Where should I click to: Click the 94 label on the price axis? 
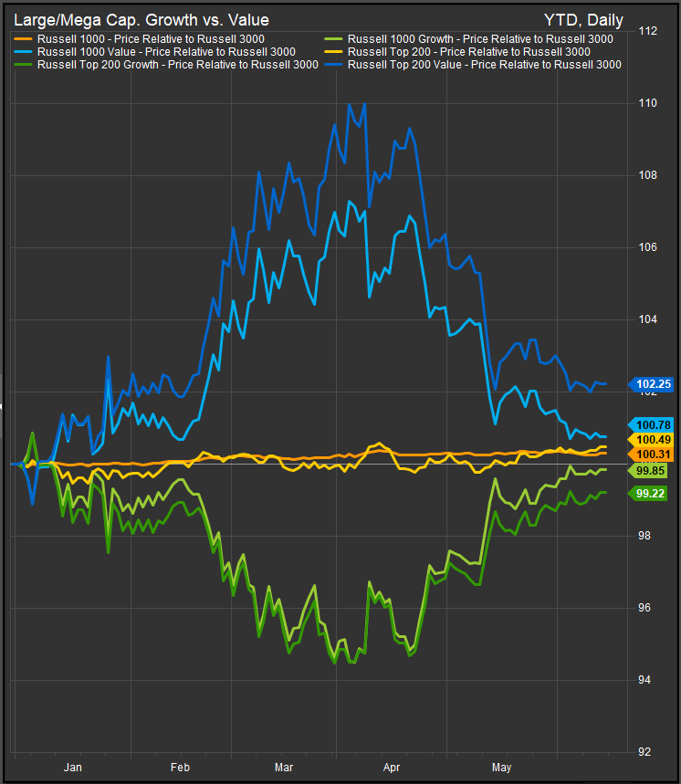click(x=644, y=680)
